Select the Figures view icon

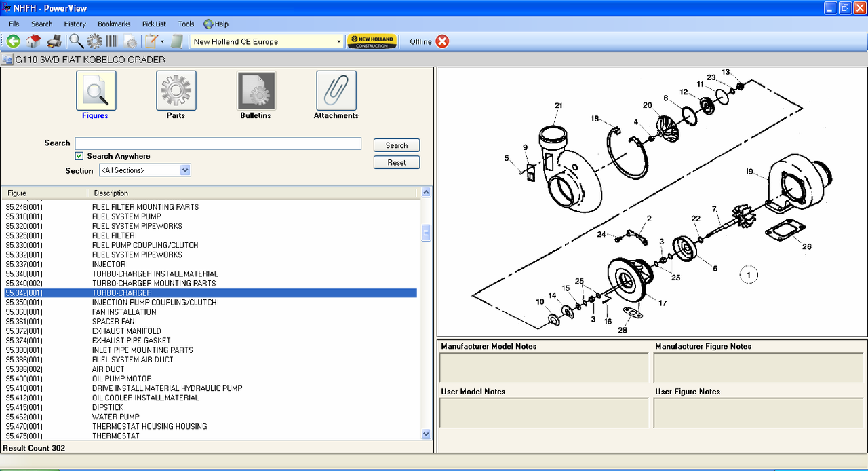click(96, 90)
